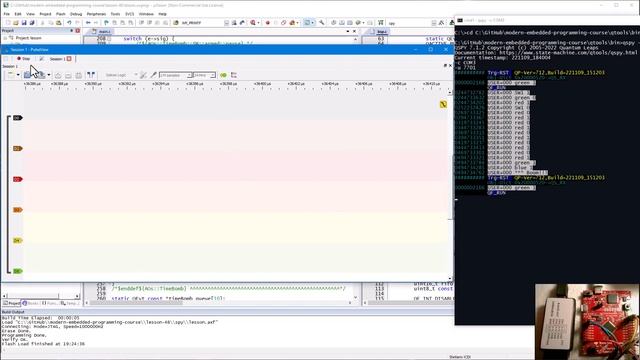Click the PulseView Zoom out icon
This screenshot has width=640, height=360.
tap(68, 75)
